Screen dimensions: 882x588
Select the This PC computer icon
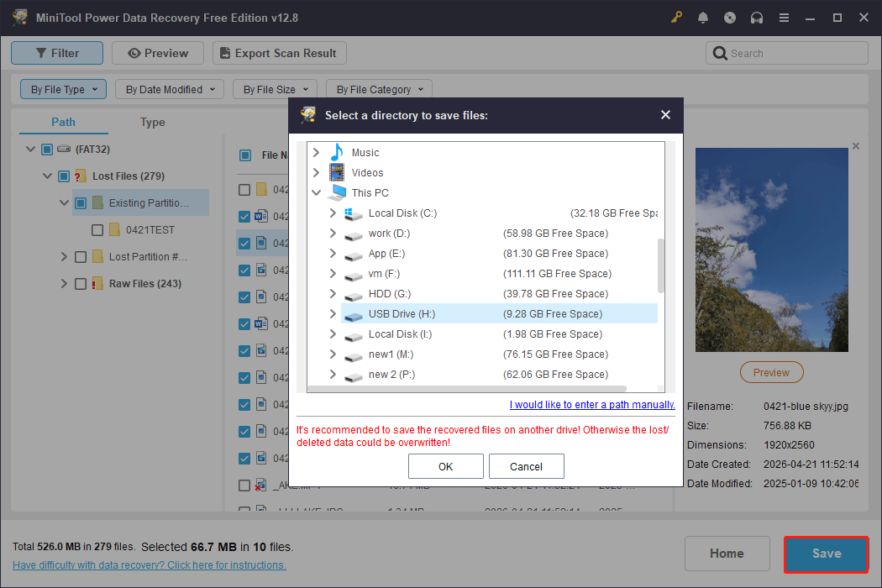coord(337,192)
